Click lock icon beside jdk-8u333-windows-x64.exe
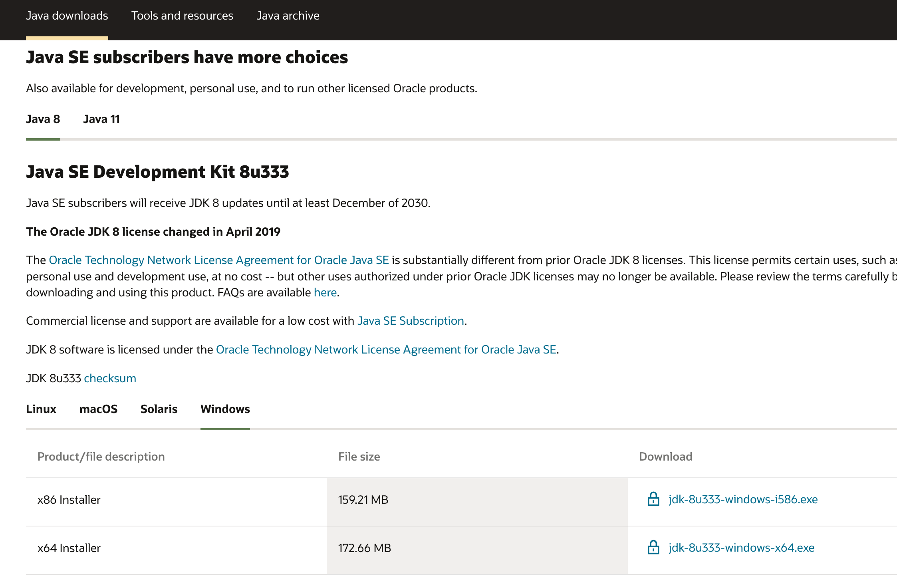Image resolution: width=897 pixels, height=588 pixels. click(x=653, y=548)
